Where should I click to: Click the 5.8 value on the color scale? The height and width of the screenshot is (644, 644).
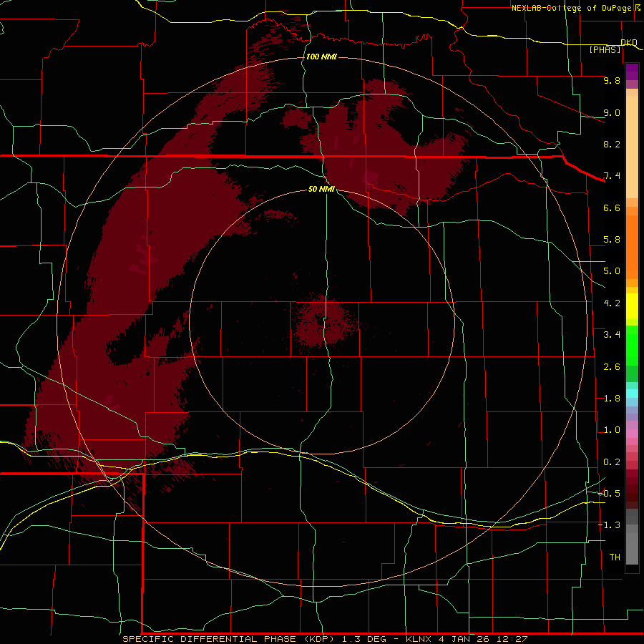[612, 240]
